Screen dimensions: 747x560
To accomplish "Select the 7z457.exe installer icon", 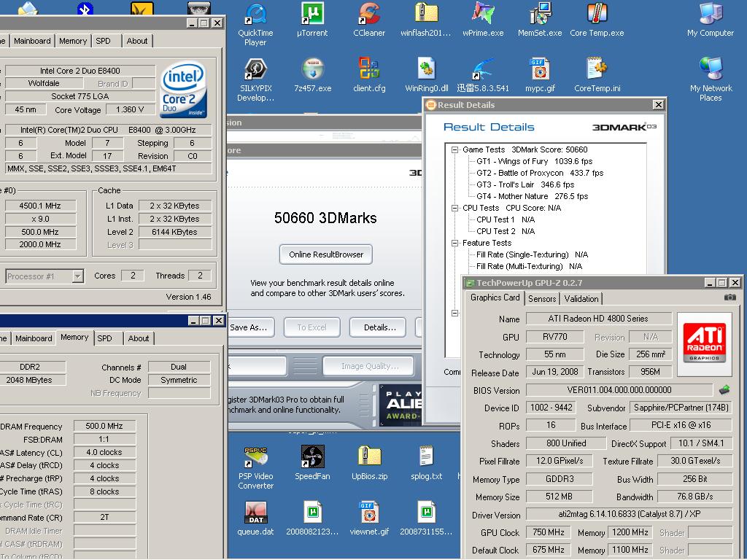I will pyautogui.click(x=312, y=69).
